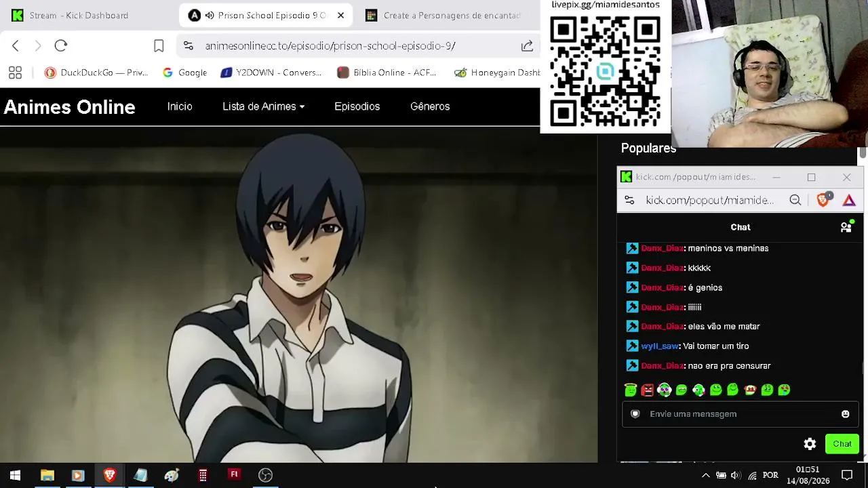Open the red calculator taskbar icon

pyautogui.click(x=203, y=475)
